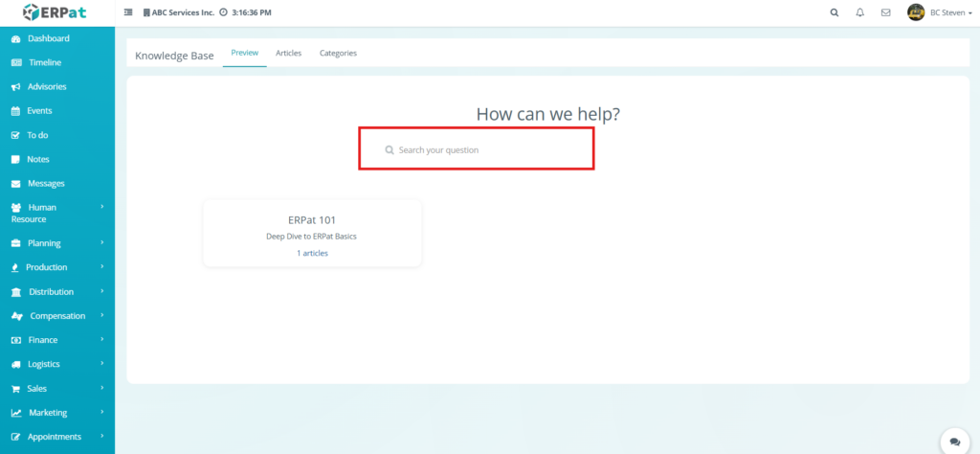Switch to the Categories tab
Screen dimensions: 980x454
pos(338,54)
